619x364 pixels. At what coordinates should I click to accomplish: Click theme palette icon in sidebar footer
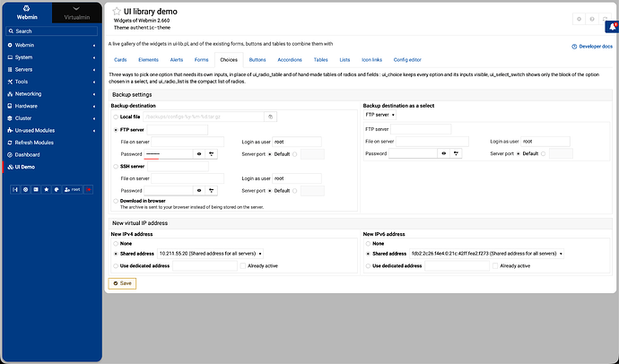click(x=57, y=190)
